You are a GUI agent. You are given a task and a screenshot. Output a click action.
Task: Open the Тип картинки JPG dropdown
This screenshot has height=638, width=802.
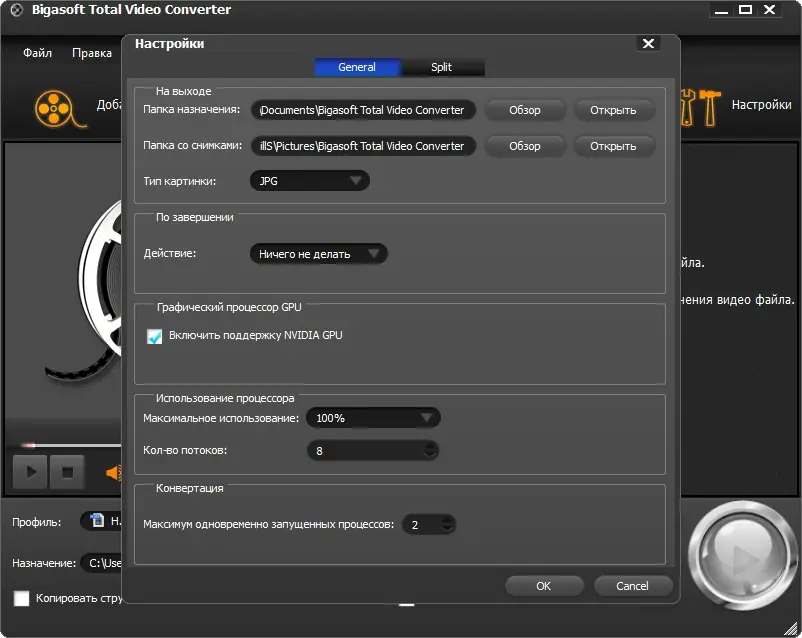[x=309, y=181]
